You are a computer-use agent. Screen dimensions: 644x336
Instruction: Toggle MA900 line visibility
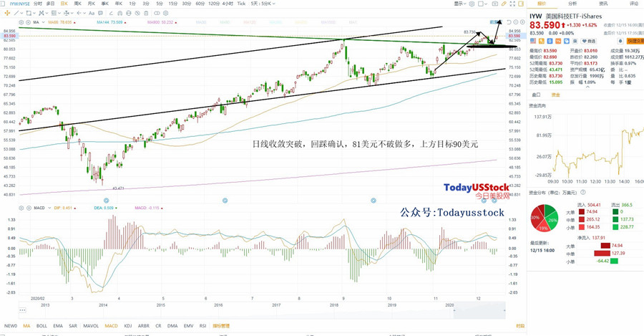tap(160, 22)
